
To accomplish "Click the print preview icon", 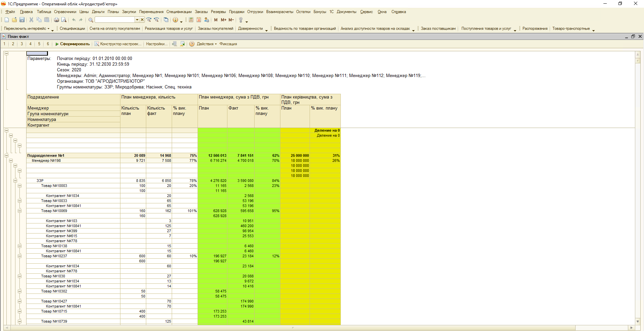I will pyautogui.click(x=64, y=20).
